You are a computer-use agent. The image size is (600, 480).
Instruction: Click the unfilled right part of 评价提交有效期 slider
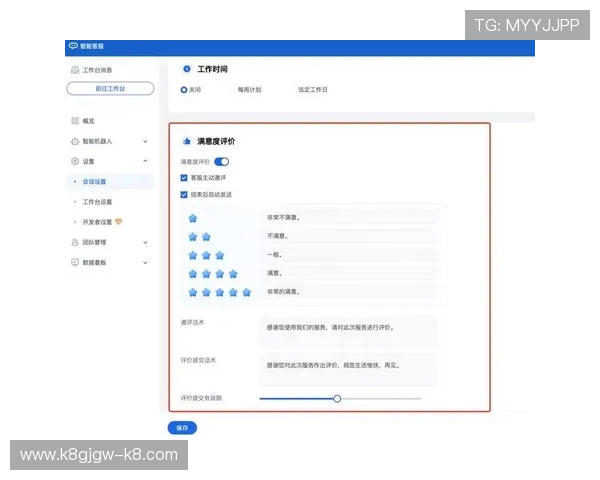click(381, 399)
